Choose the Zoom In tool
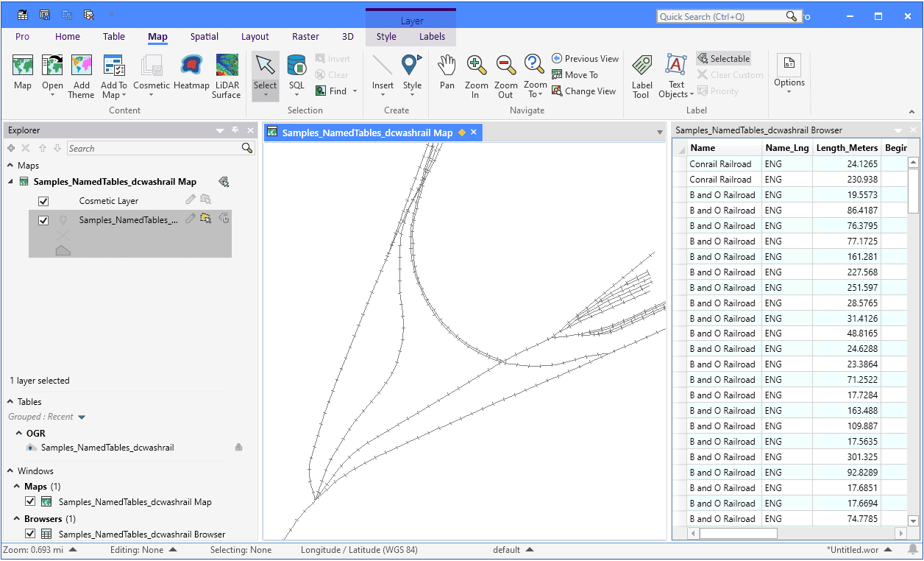 coord(476,77)
